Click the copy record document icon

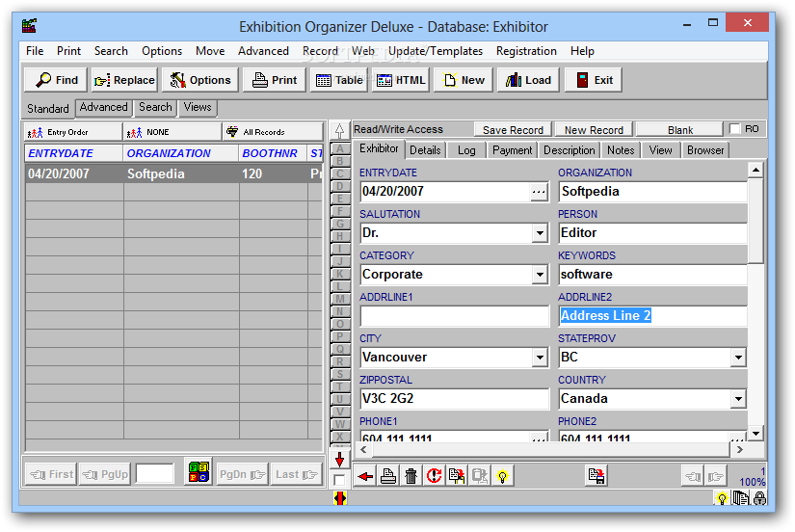(x=457, y=476)
